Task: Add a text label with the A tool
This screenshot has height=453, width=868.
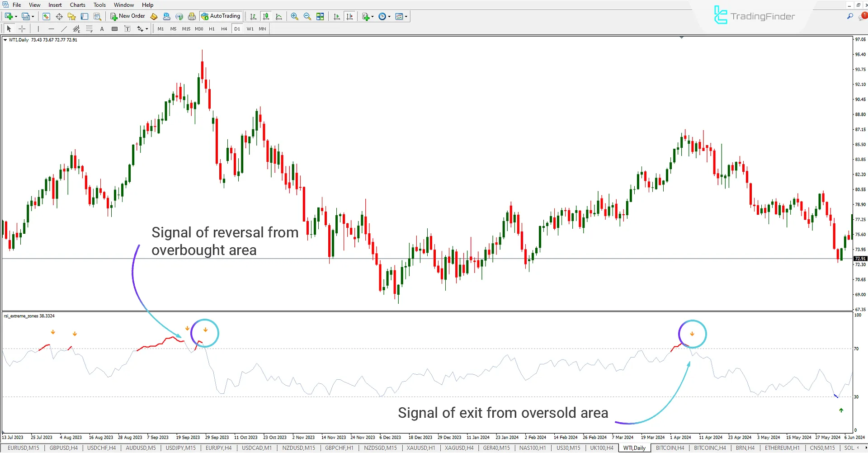Action: 102,28
